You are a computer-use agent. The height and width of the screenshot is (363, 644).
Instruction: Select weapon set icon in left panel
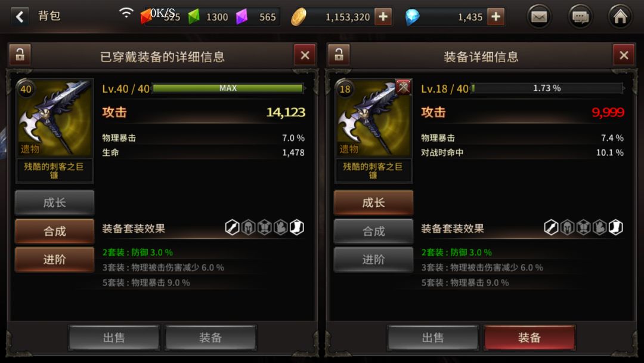(x=233, y=227)
